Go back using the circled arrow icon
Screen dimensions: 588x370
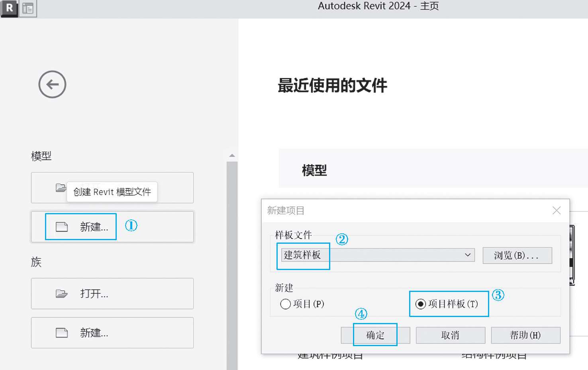(52, 84)
